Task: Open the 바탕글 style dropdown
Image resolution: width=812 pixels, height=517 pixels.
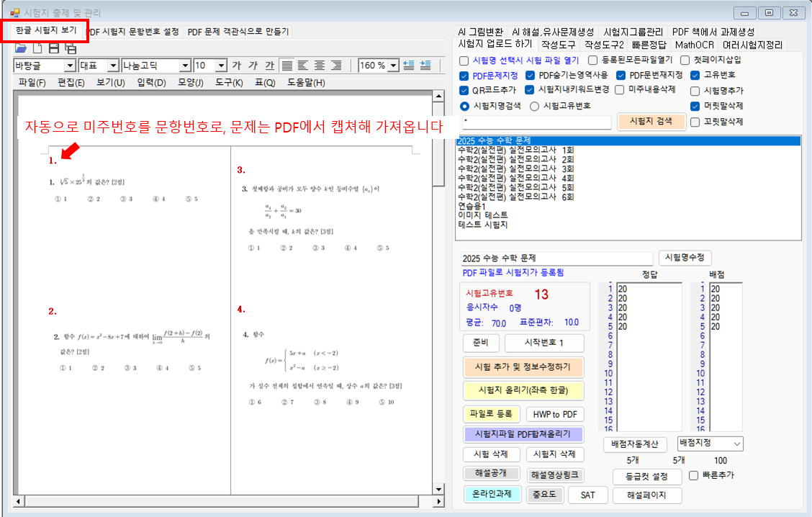Action: point(70,66)
